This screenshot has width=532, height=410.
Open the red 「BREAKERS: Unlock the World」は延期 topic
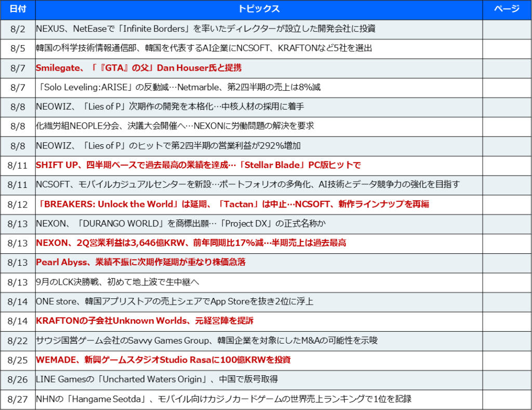point(233,204)
